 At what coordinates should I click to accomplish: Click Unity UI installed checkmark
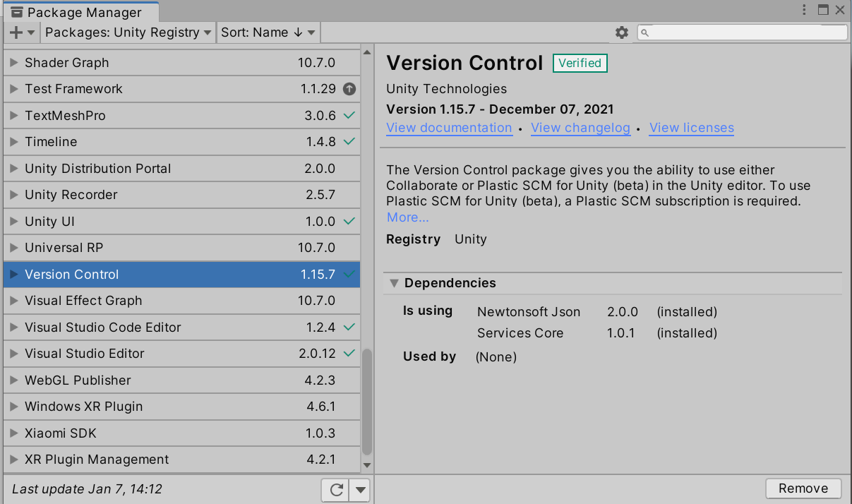(349, 221)
